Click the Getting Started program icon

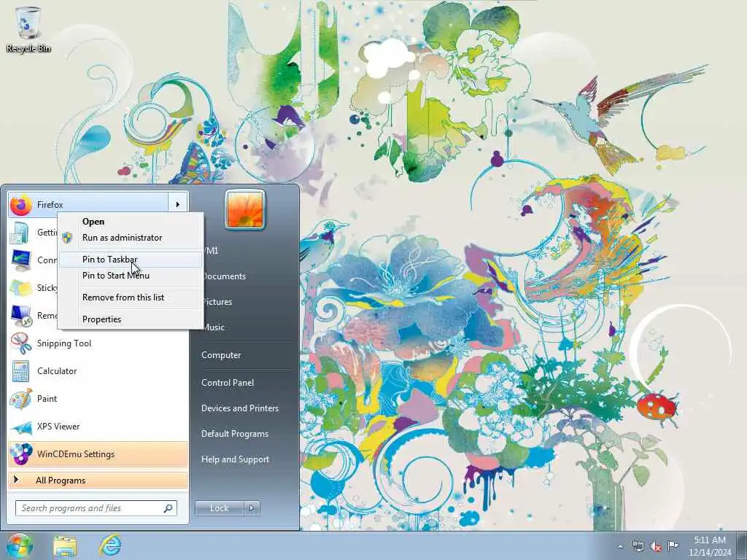coord(20,233)
